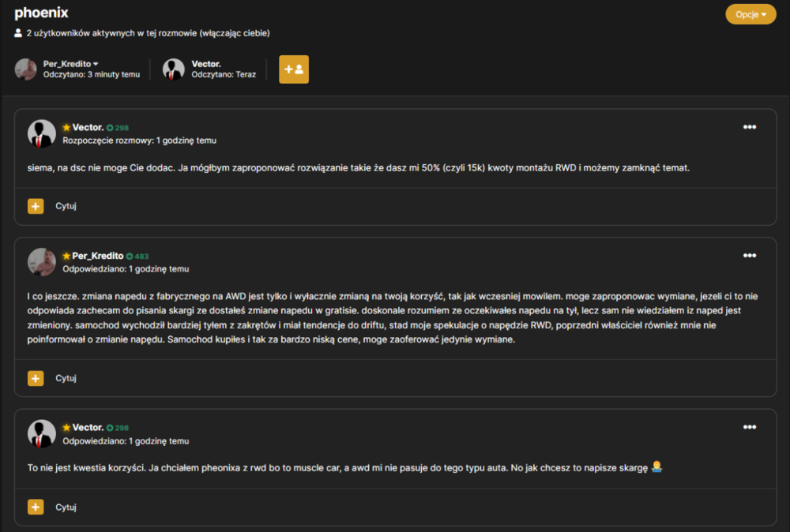The height and width of the screenshot is (532, 790).
Task: Click the gold star beside Vector. on the "To nie jest kwestia" message
Action: [x=66, y=427]
